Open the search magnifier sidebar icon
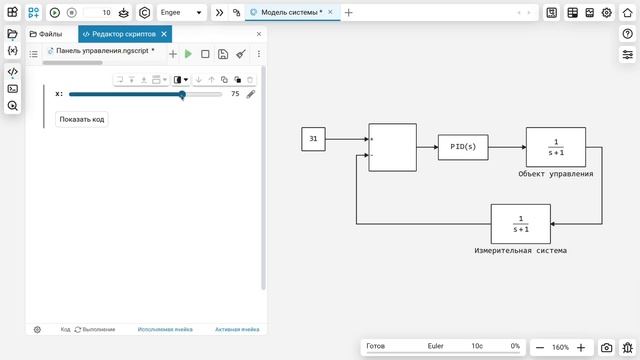 (13, 106)
